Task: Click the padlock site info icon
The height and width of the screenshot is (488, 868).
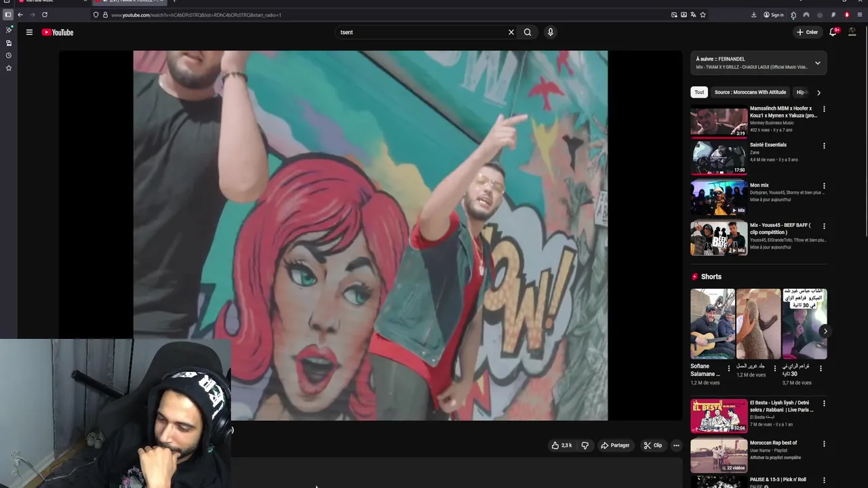Action: (x=105, y=14)
